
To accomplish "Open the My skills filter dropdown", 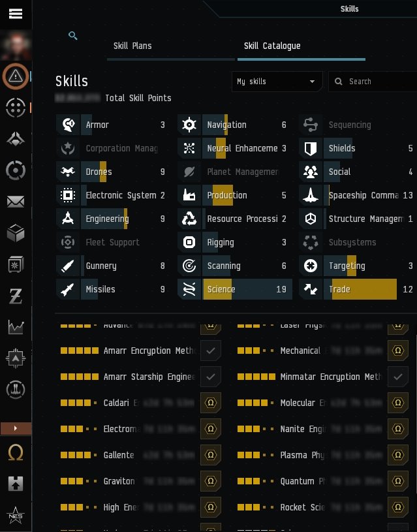I will pos(277,82).
